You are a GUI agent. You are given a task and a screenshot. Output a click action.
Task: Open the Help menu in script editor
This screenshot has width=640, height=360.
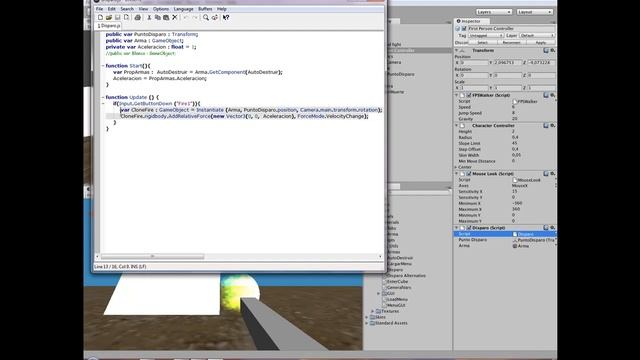tap(222, 9)
